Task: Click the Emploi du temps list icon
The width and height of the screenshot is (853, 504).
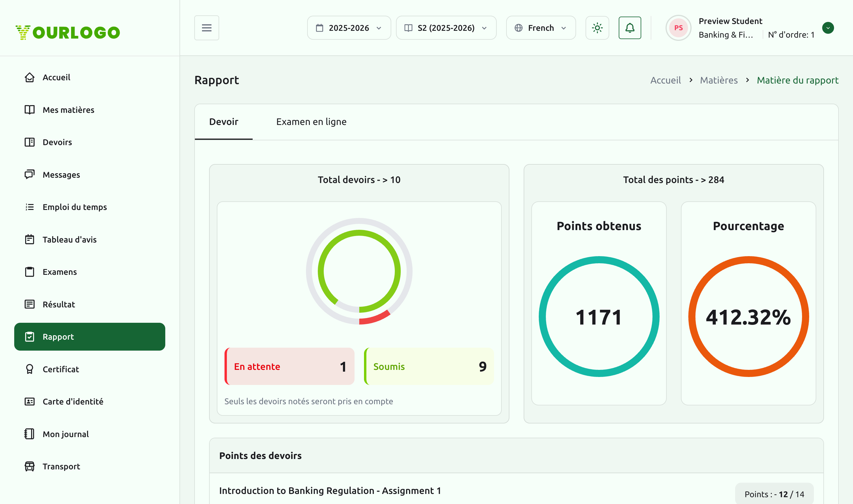Action: 30,207
